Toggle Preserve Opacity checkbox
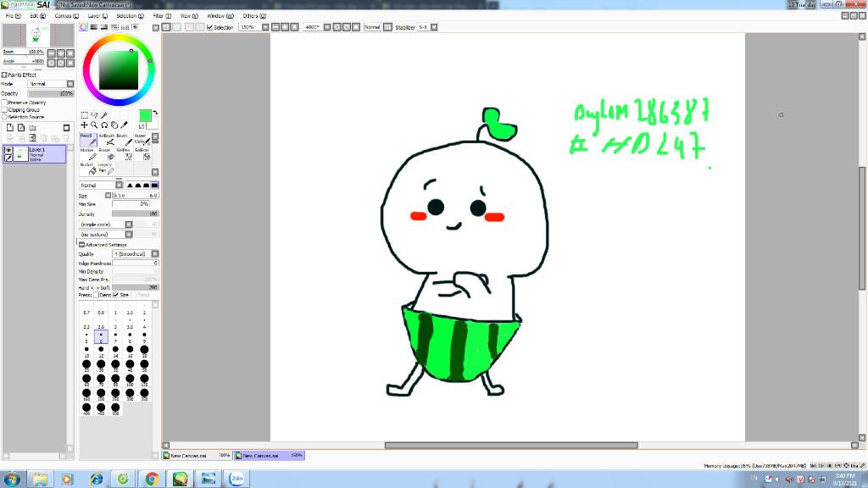 coord(4,103)
